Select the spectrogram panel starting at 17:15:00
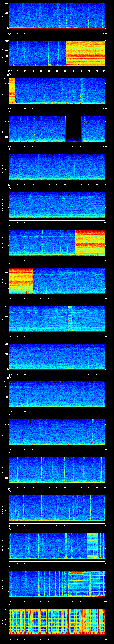The image size is (114, 644). (x=57, y=16)
